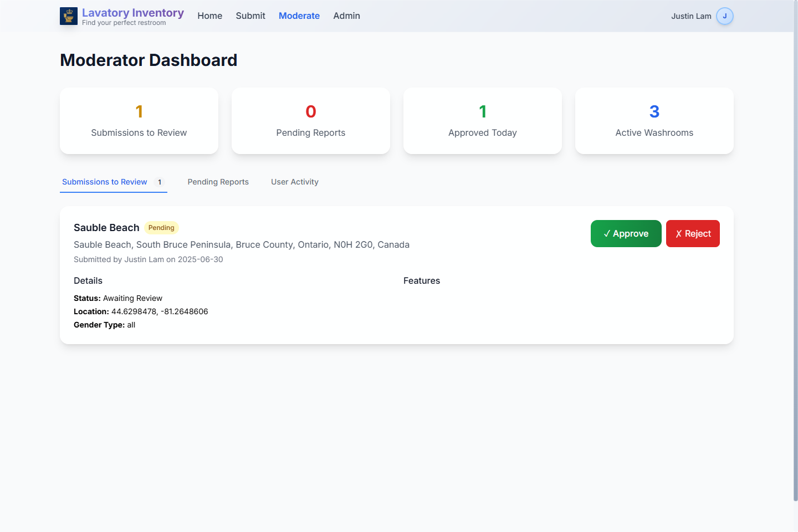Reject the Sauble Beach submission

point(693,233)
